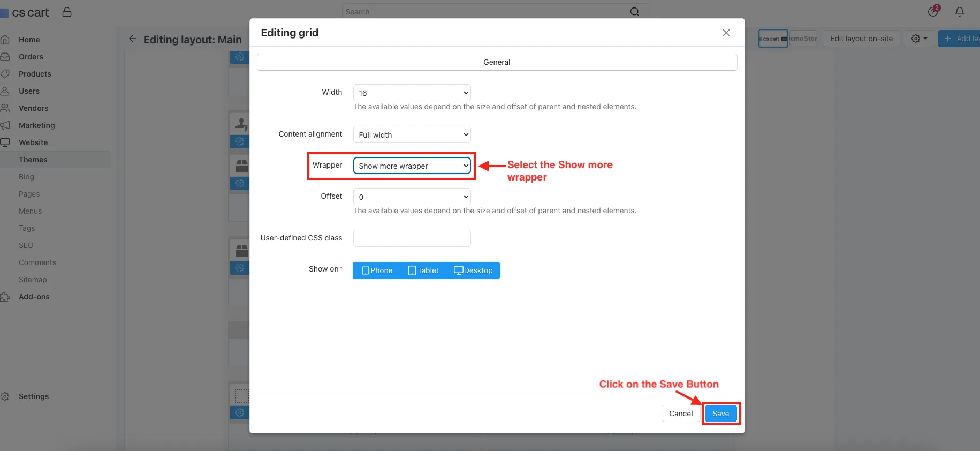Select the General tab

pyautogui.click(x=497, y=62)
